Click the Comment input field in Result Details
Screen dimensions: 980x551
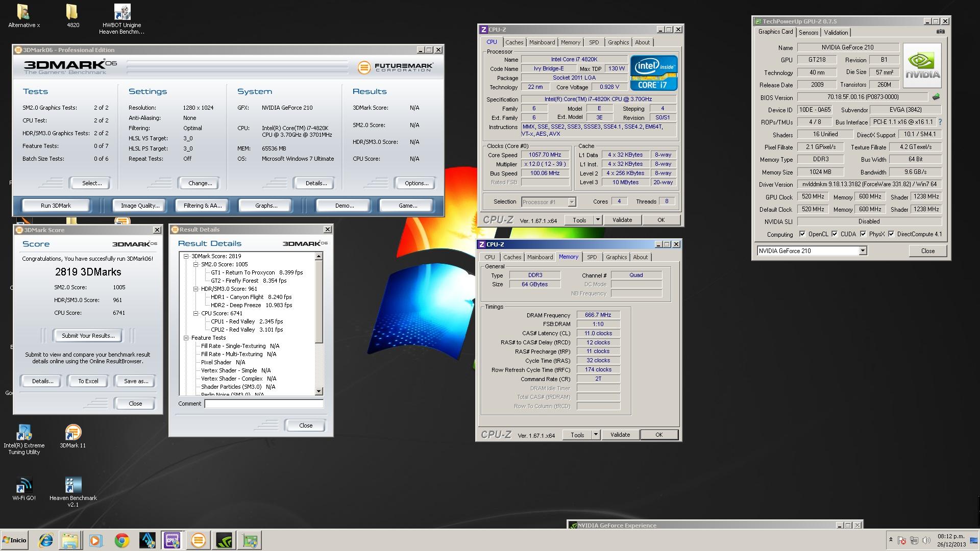264,404
